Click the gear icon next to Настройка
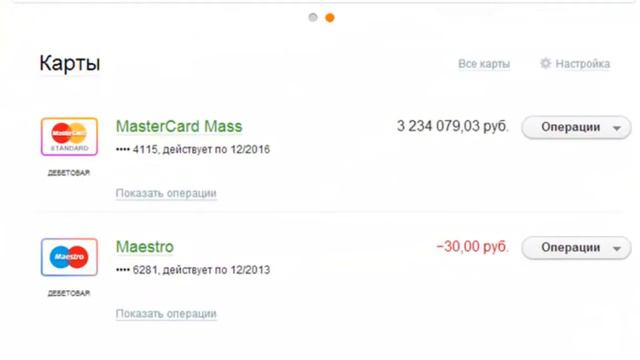Image resolution: width=640 pixels, height=360 pixels. [x=546, y=63]
